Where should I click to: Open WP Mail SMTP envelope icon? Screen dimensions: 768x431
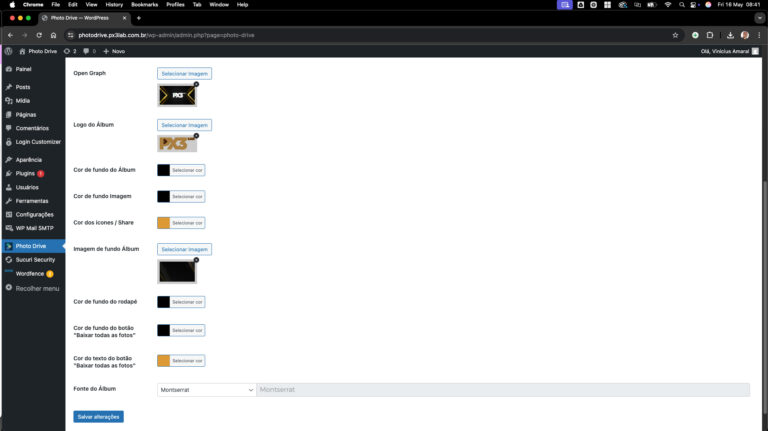(x=9, y=228)
